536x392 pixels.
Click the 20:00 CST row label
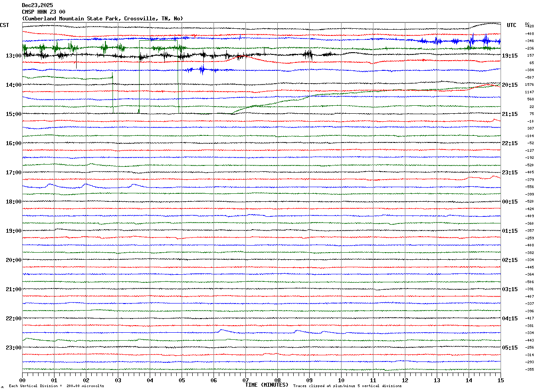pyautogui.click(x=14, y=260)
